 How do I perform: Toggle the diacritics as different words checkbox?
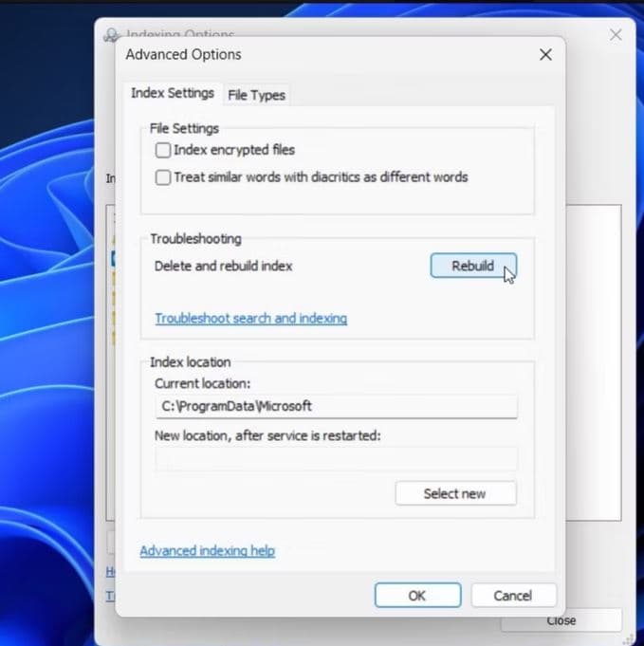click(163, 176)
